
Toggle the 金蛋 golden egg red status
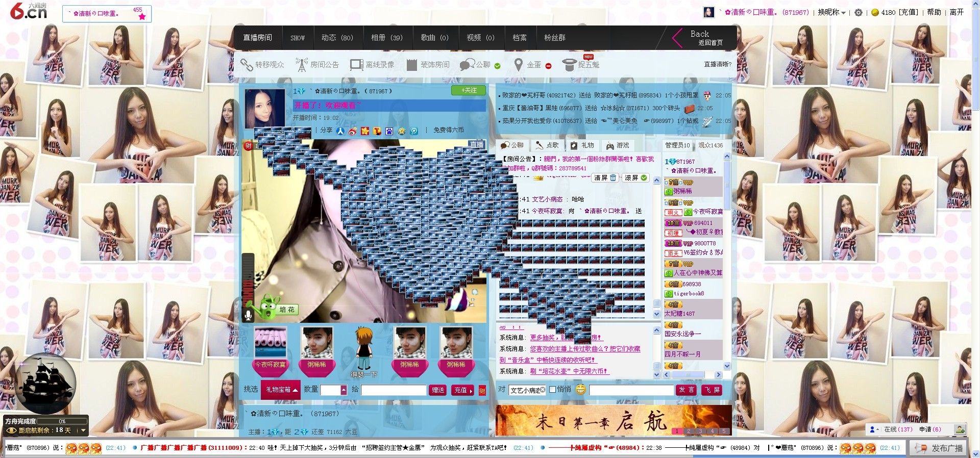pos(549,66)
